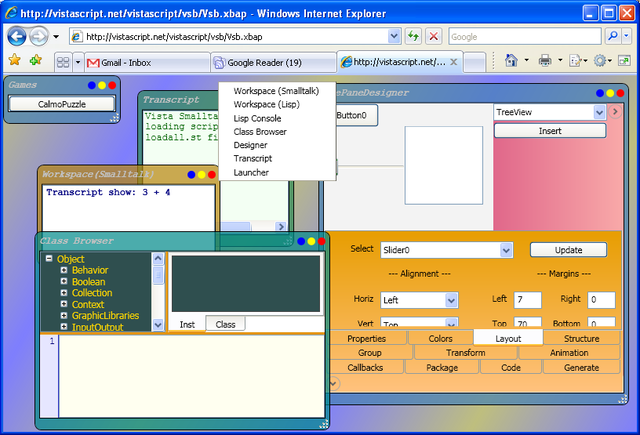Click the search magnifier icon
640x435 pixels.
point(612,37)
